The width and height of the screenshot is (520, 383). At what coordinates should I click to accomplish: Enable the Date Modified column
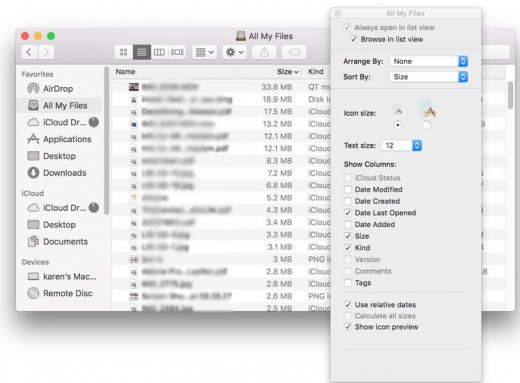point(348,190)
